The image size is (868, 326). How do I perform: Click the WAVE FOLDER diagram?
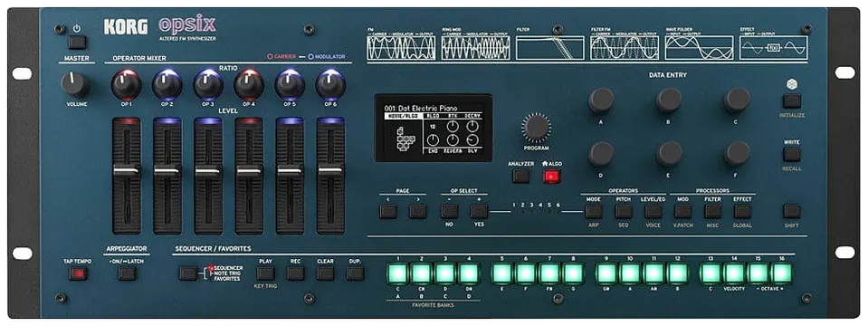699,48
